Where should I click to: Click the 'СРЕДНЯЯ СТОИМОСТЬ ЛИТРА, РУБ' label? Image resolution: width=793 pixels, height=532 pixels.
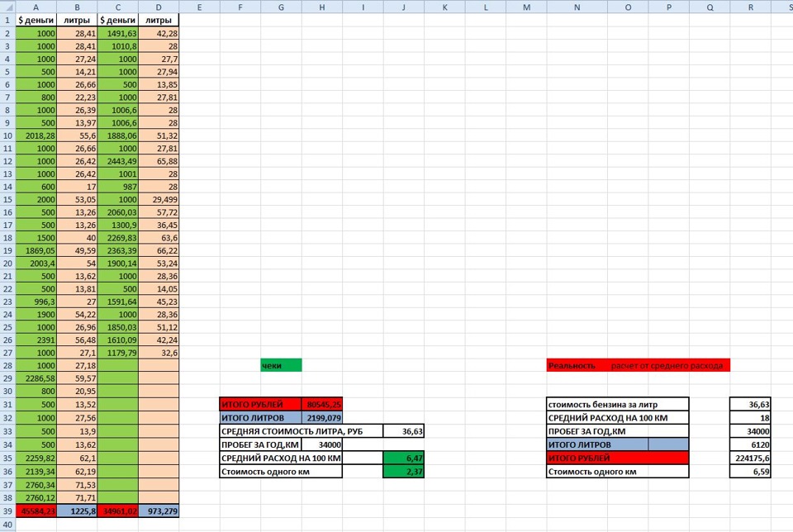click(302, 431)
